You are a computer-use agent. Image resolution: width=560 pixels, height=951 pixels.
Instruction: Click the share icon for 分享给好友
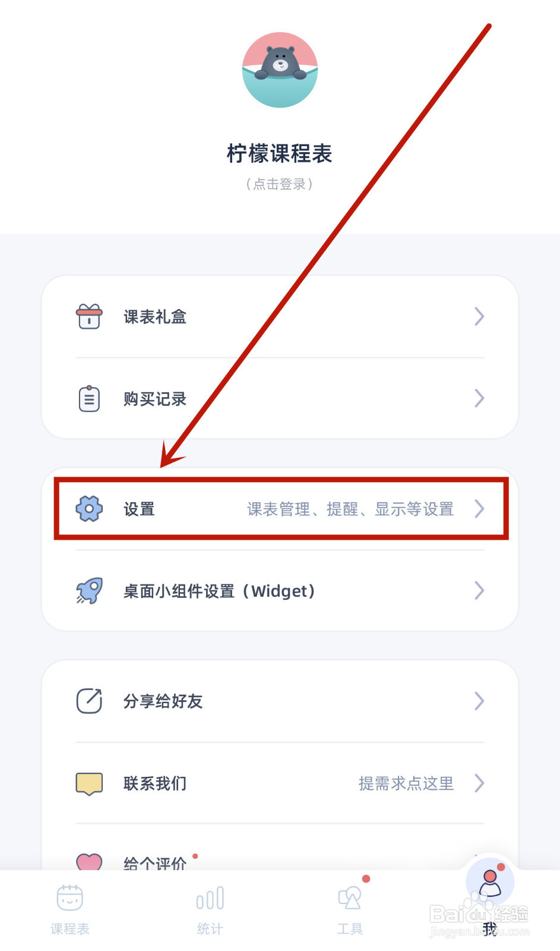[x=89, y=701]
